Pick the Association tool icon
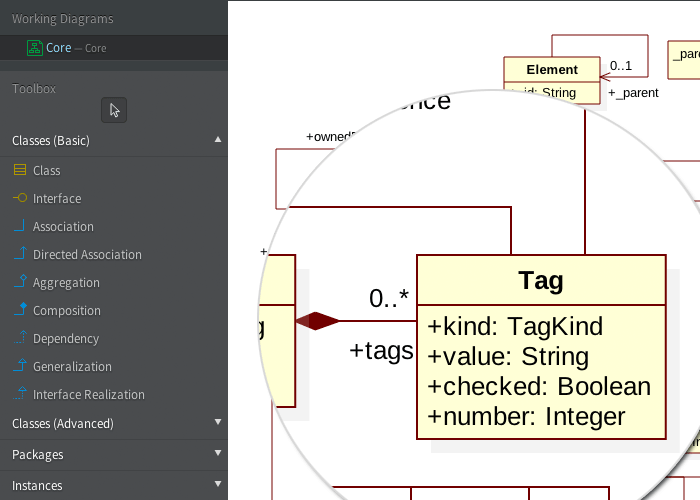Viewport: 700px width, 500px height. click(x=20, y=227)
